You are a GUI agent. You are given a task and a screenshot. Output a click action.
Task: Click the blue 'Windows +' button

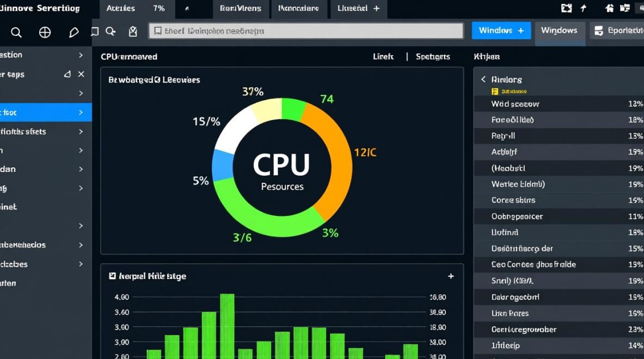(x=501, y=31)
